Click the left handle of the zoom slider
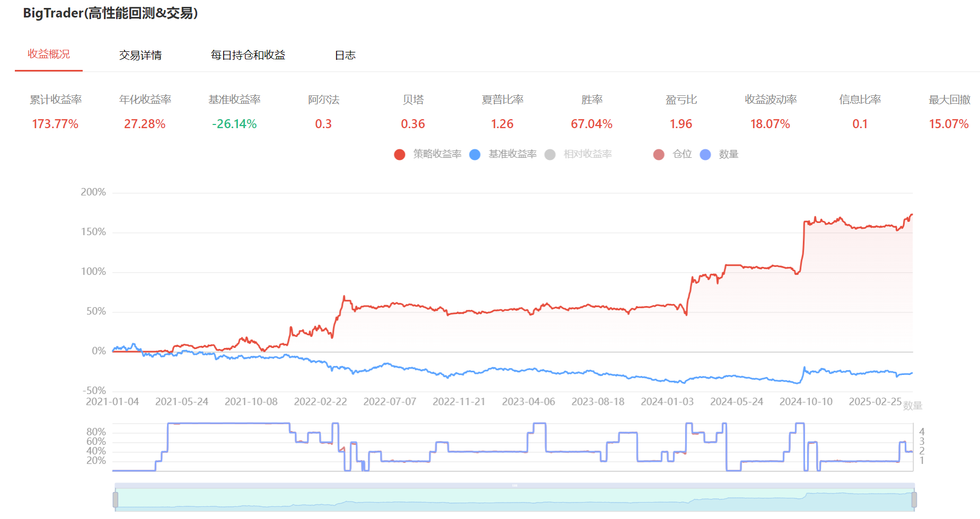 point(116,499)
